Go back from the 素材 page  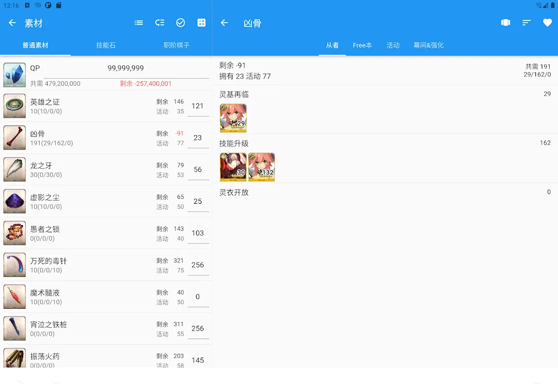point(12,23)
